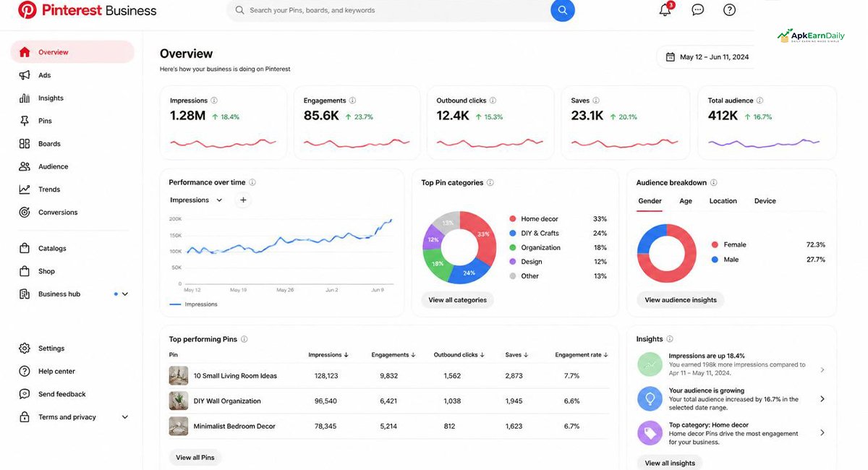
Task: Open the Minimalist Bedroom Decor pin thumbnail
Action: (x=179, y=427)
